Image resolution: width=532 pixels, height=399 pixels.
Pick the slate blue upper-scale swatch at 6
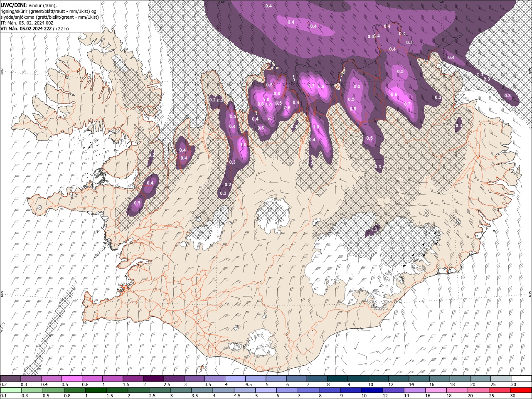click(296, 379)
